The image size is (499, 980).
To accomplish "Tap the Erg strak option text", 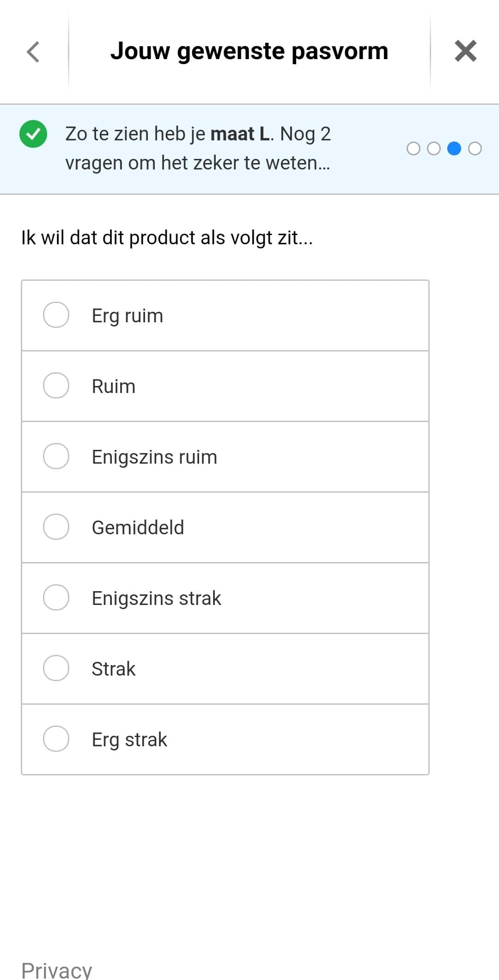I will click(x=129, y=739).
